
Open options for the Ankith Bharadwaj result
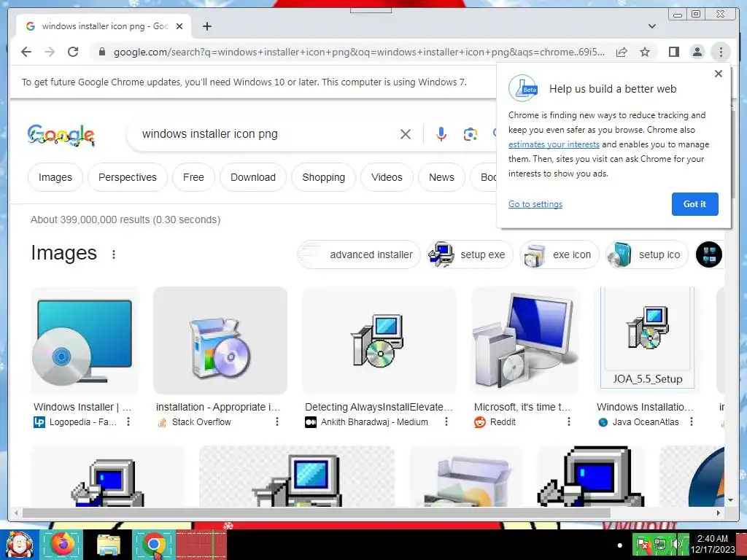click(446, 421)
